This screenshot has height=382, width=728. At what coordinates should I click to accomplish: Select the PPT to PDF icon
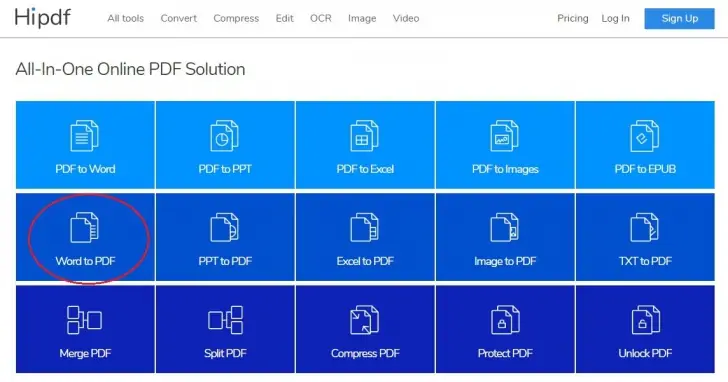225,227
